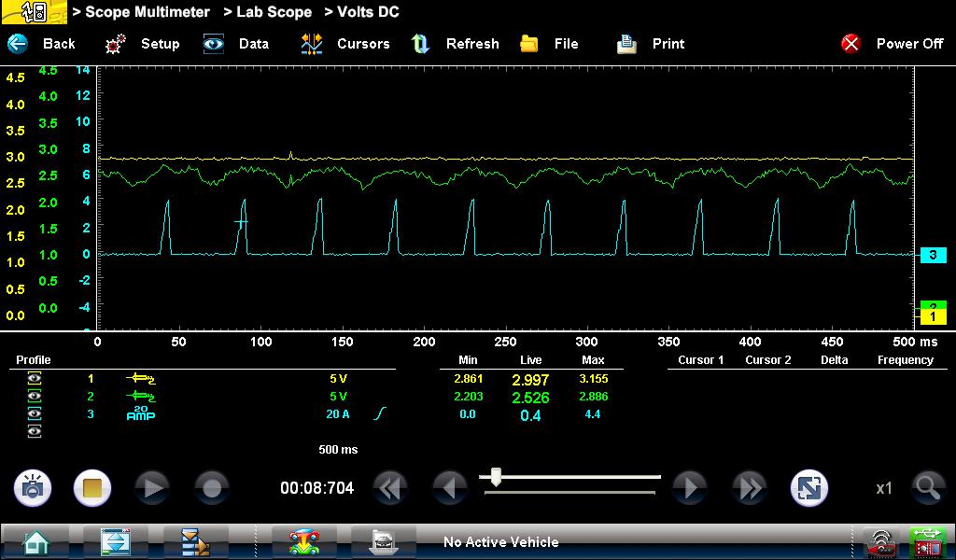Click the USB connection status icon

tap(926, 541)
